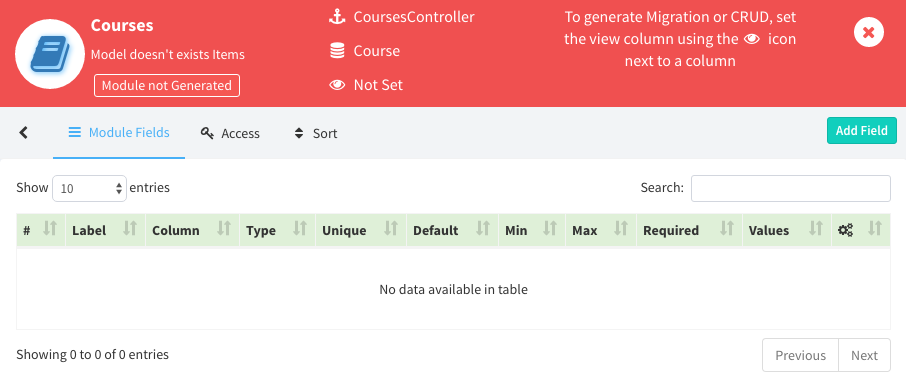Sort table by Max column
This screenshot has height=387, width=906.
click(601, 230)
